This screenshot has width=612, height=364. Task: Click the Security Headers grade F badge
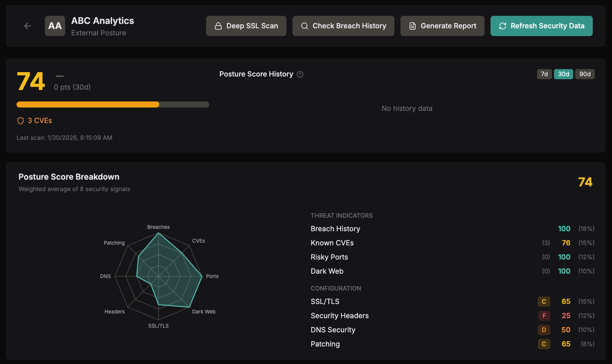click(x=544, y=316)
